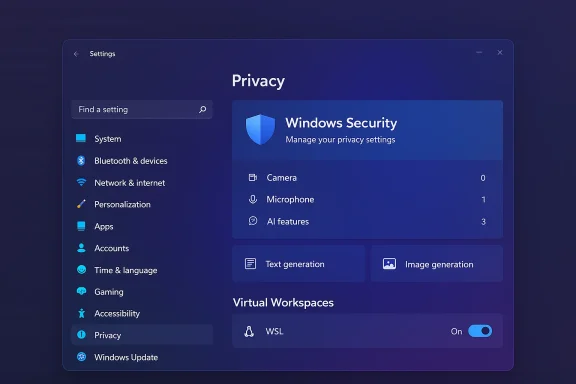This screenshot has width=576, height=384.
Task: Go to Bluetooth & devices
Action: (x=142, y=161)
